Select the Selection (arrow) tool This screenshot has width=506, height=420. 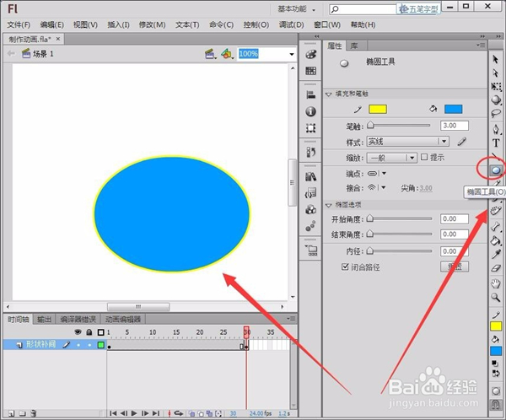click(496, 59)
